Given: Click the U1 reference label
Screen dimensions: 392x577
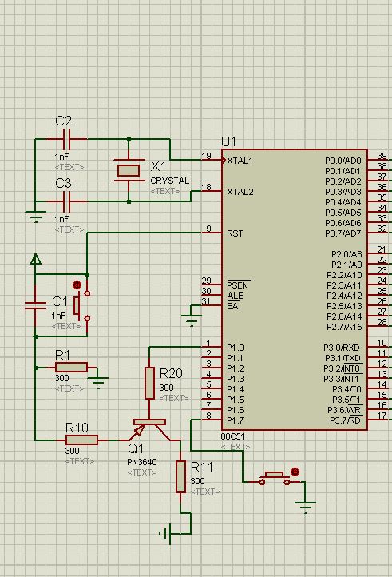Looking at the screenshot, I should click(x=228, y=141).
